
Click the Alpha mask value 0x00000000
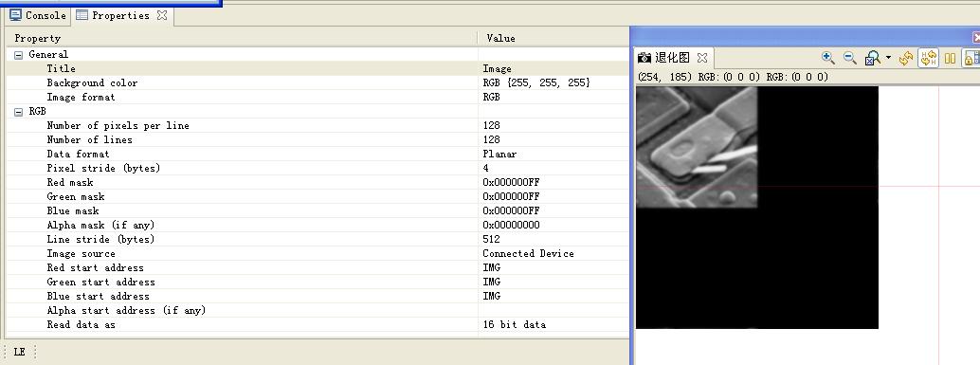511,225
